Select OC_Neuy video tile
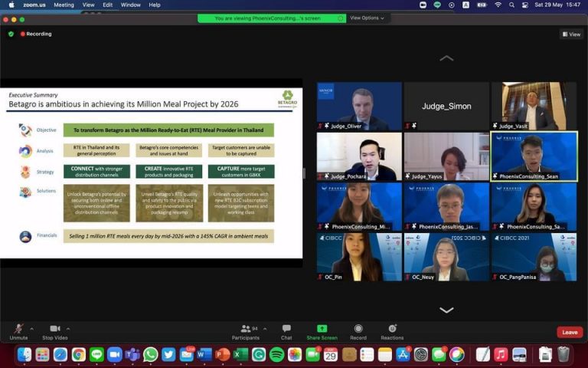The image size is (588, 368). point(446,258)
